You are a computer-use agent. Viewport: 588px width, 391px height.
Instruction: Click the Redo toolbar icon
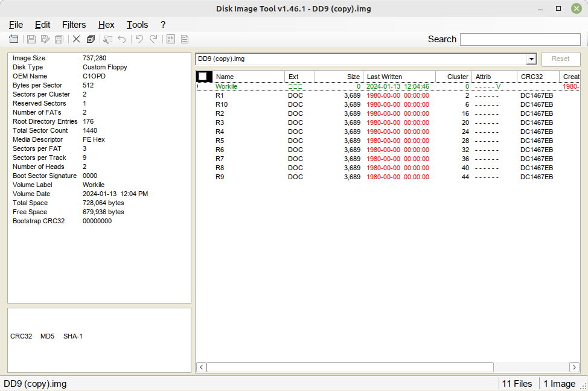pyautogui.click(x=153, y=39)
